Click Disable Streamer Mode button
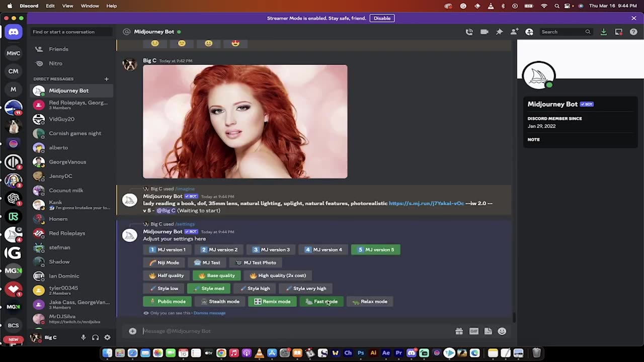 pos(382,18)
